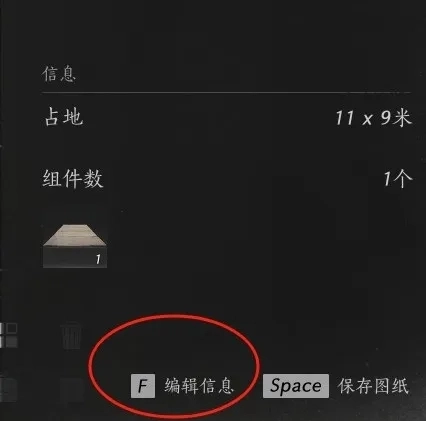The width and height of the screenshot is (426, 421).
Task: Click the Space key icon
Action: pos(296,386)
